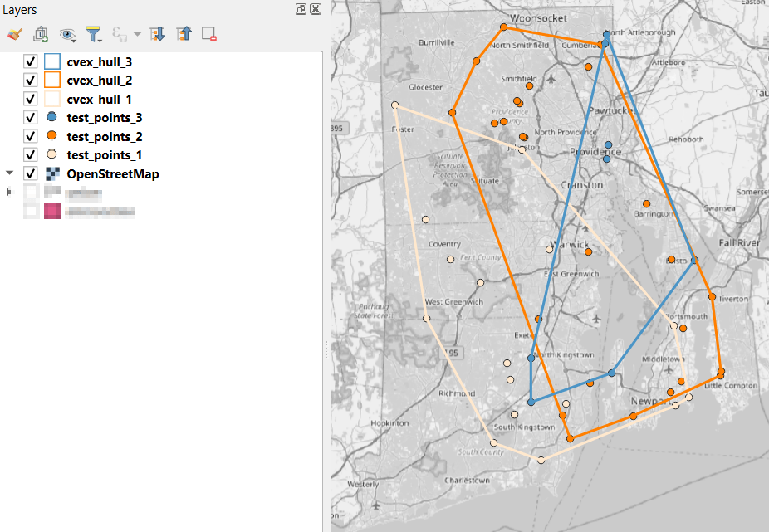Viewport: 769px width, 532px height.
Task: Expand the blurred layer entry below OpenStreetMap
Action: point(10,193)
